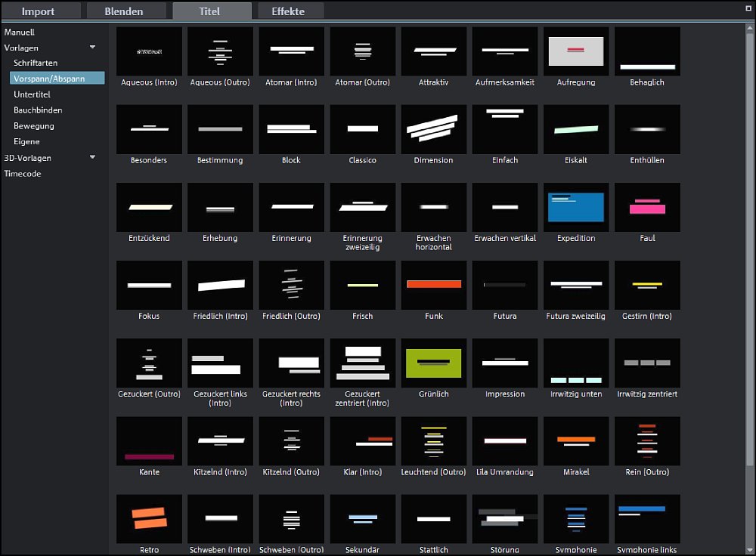This screenshot has width=756, height=556.
Task: Choose the Grünlich title template
Action: pos(433,363)
